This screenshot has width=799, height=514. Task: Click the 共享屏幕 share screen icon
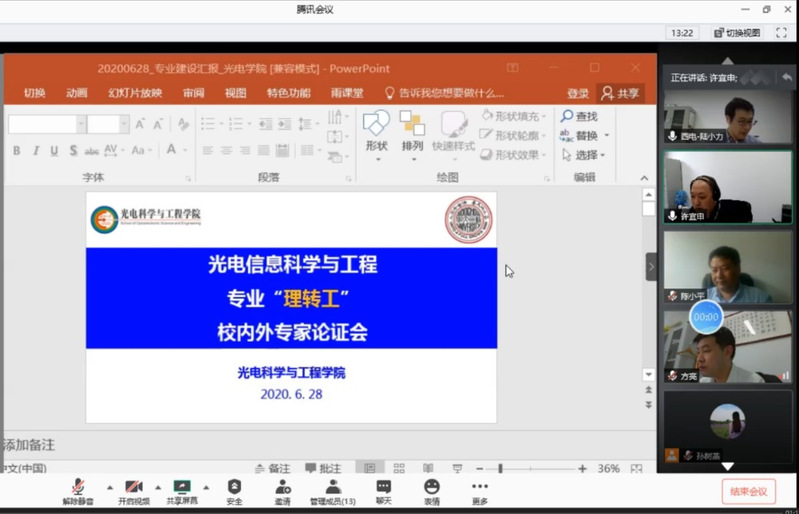pyautogui.click(x=182, y=489)
